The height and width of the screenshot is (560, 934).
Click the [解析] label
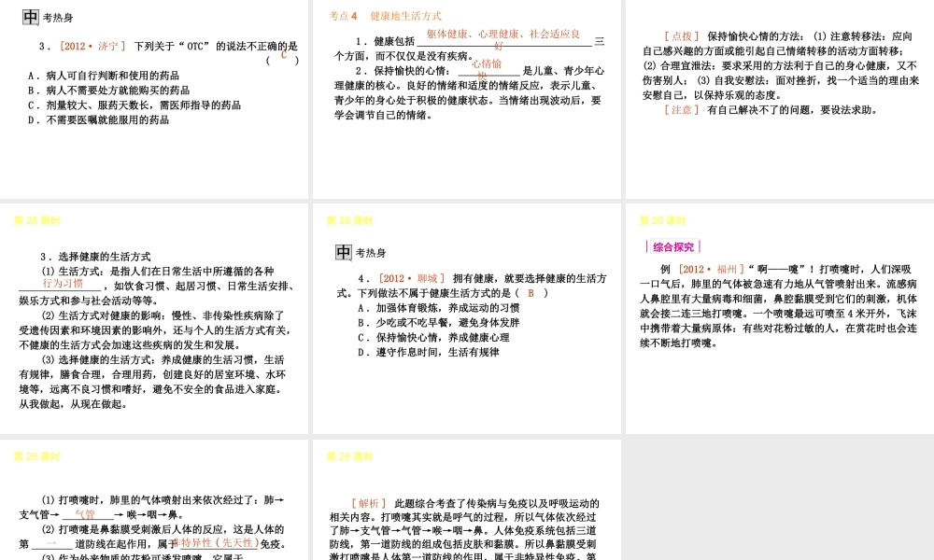(369, 503)
